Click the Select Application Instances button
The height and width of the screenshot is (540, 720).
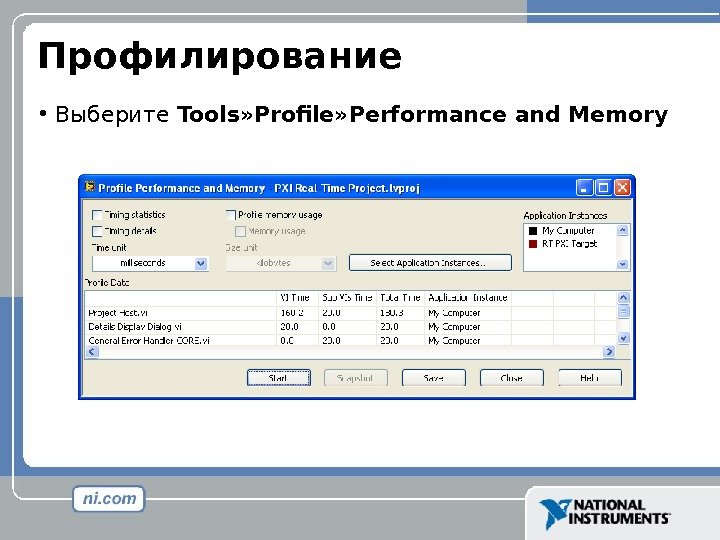[x=430, y=263]
